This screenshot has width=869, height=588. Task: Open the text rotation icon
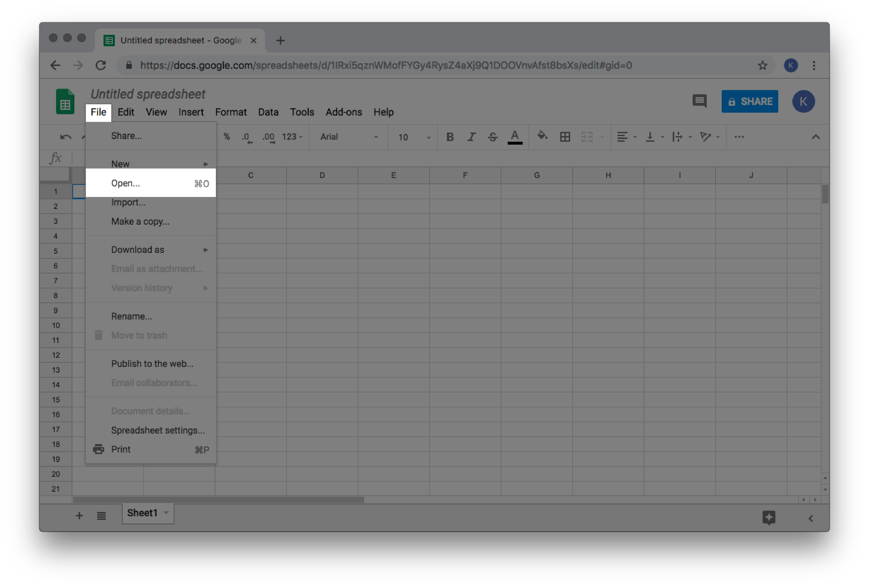pyautogui.click(x=705, y=137)
